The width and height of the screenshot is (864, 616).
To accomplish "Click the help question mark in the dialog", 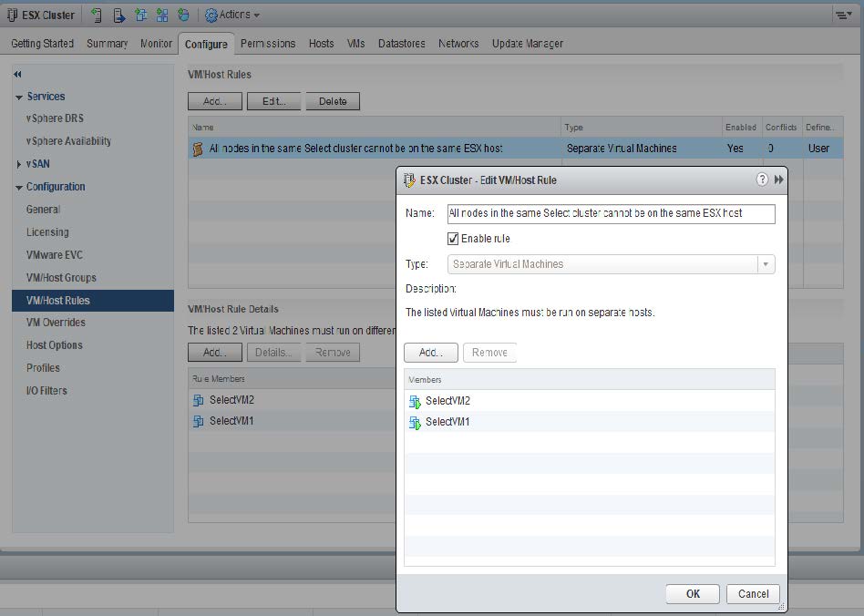I will [x=764, y=180].
